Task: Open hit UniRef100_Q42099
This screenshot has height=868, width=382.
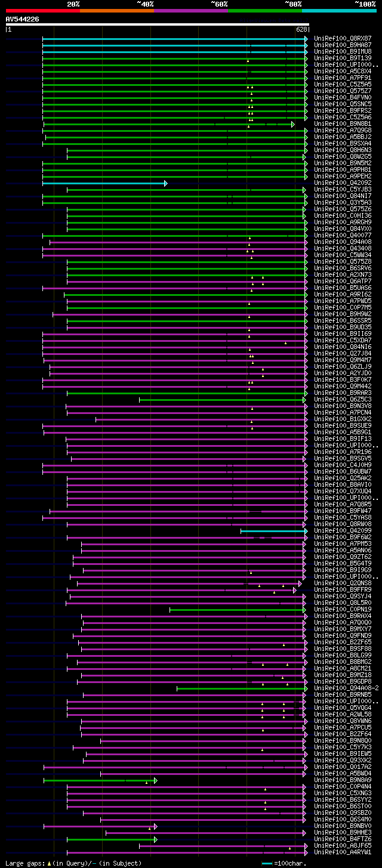Action: (x=343, y=531)
